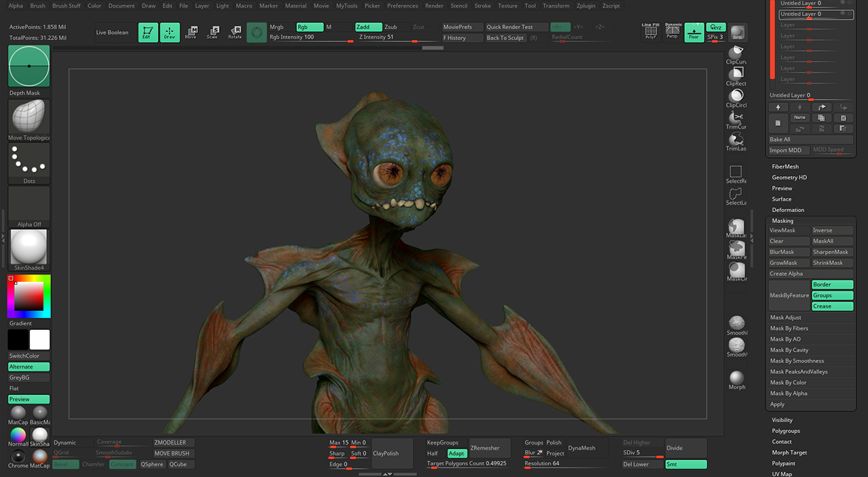The height and width of the screenshot is (477, 868).
Task: Toggle the Floor grid button
Action: click(x=694, y=32)
